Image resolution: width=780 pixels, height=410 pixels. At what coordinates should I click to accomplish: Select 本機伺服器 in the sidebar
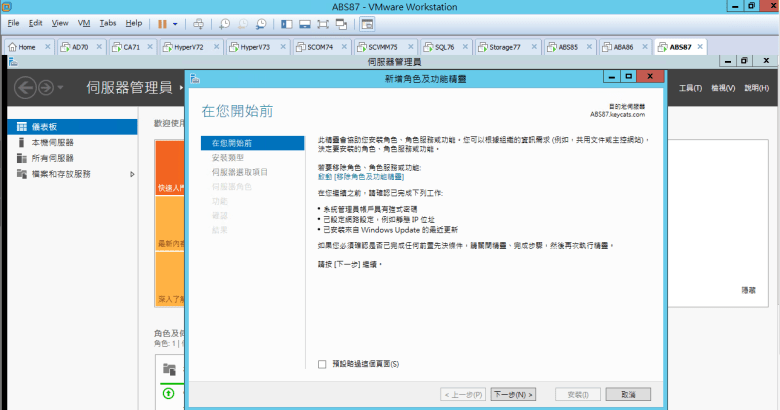tap(45, 143)
